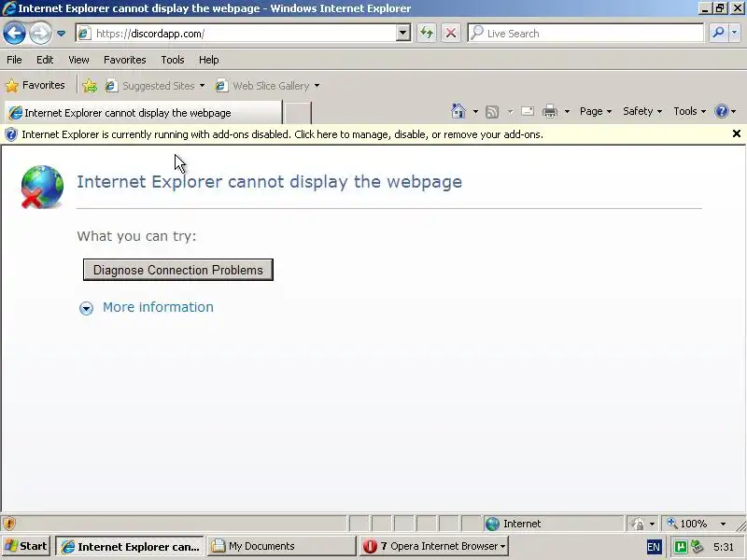The height and width of the screenshot is (560, 747).
Task: Open Opera Internet Browser taskbar group
Action: click(434, 546)
